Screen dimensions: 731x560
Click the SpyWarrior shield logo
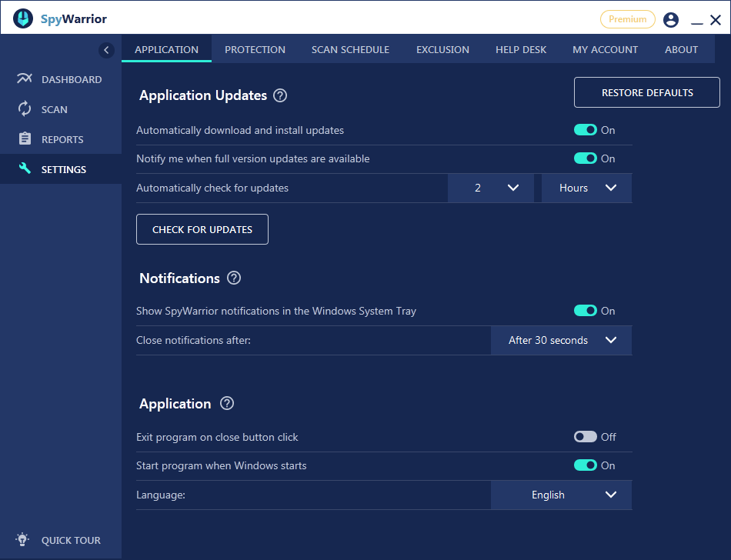pos(22,18)
